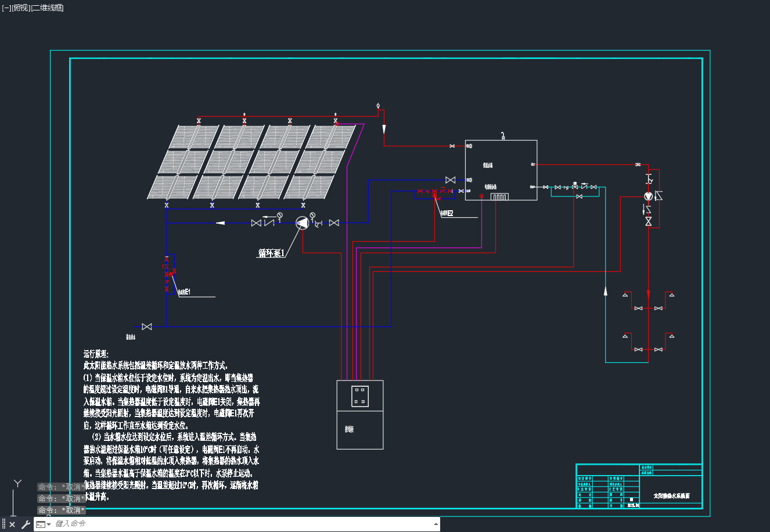Select the white flow arrow left of pump
This screenshot has height=532, width=770.
point(221,222)
